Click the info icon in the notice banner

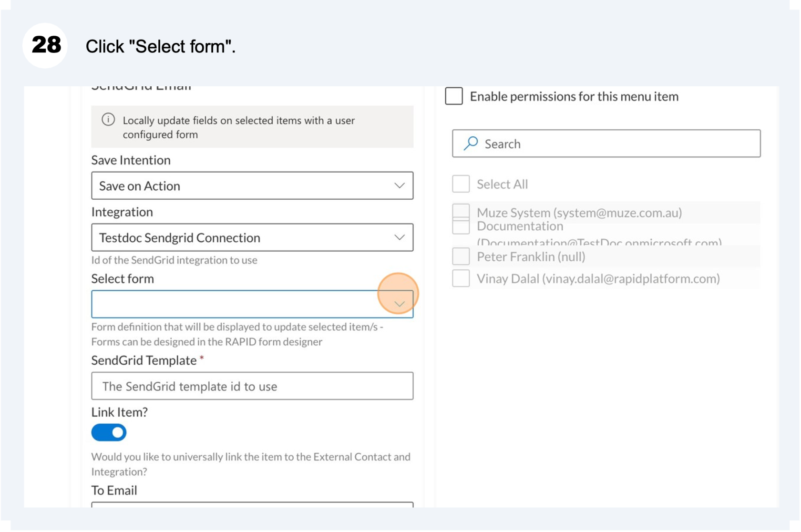point(108,120)
